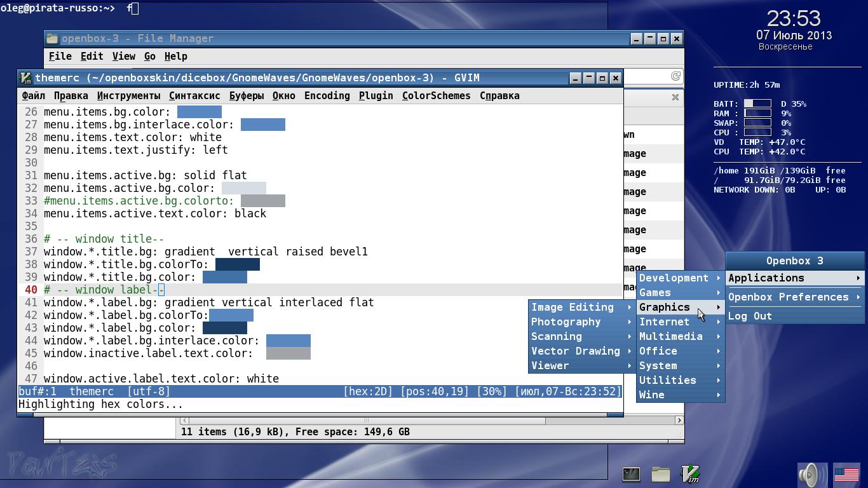Expand the Games applications submenu
Screen dimensions: 868x488
pyautogui.click(x=681, y=293)
